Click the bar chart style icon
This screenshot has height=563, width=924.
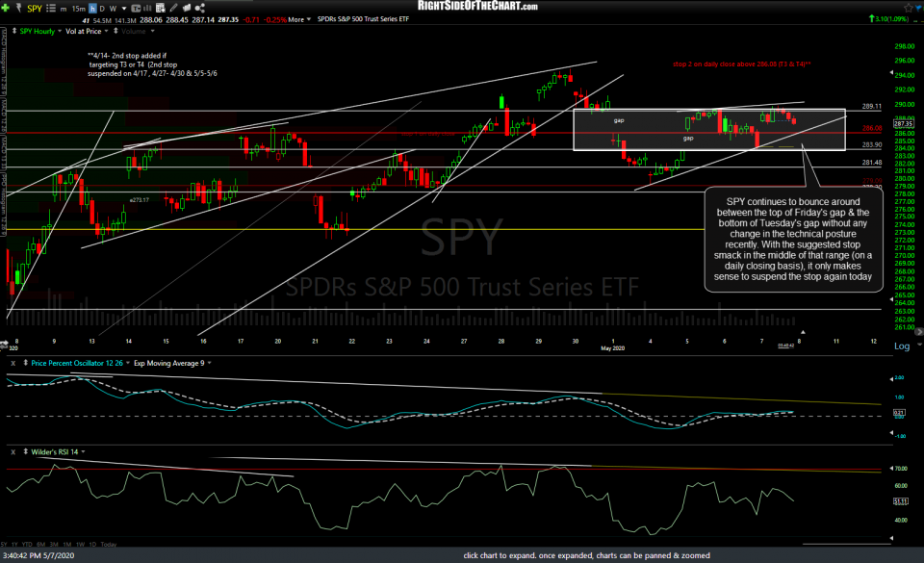(x=146, y=8)
